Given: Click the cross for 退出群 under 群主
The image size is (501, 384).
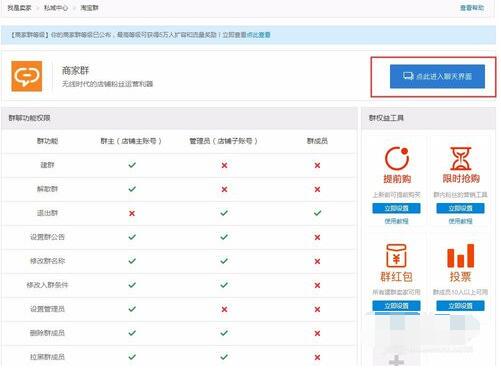Looking at the screenshot, I should pos(132,213).
